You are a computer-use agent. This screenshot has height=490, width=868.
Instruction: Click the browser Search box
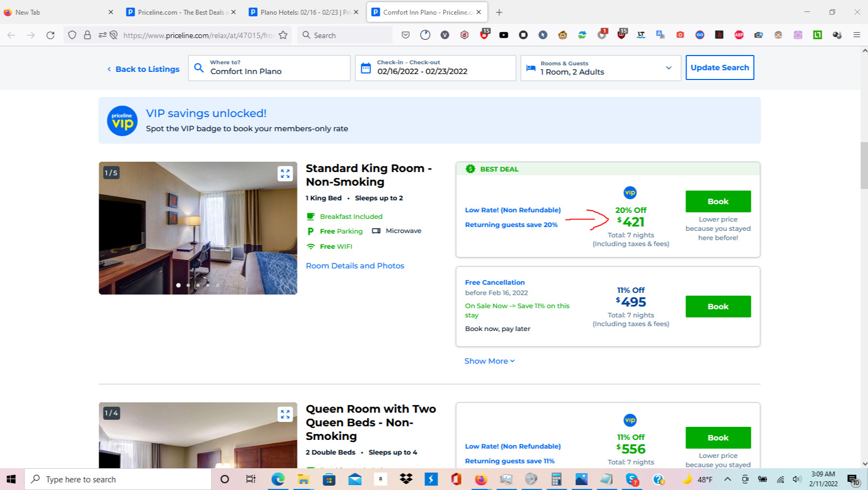[x=345, y=35]
